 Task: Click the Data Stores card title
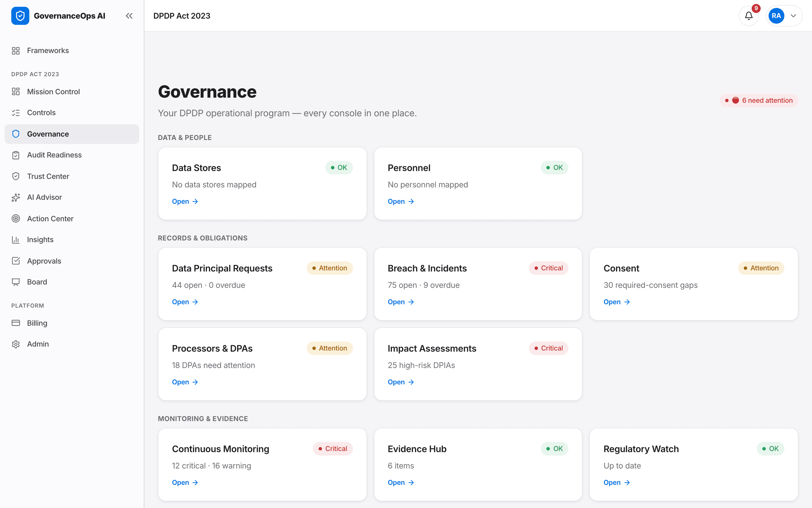[196, 168]
